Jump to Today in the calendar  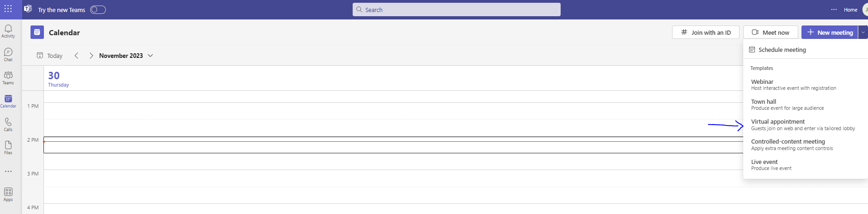50,56
